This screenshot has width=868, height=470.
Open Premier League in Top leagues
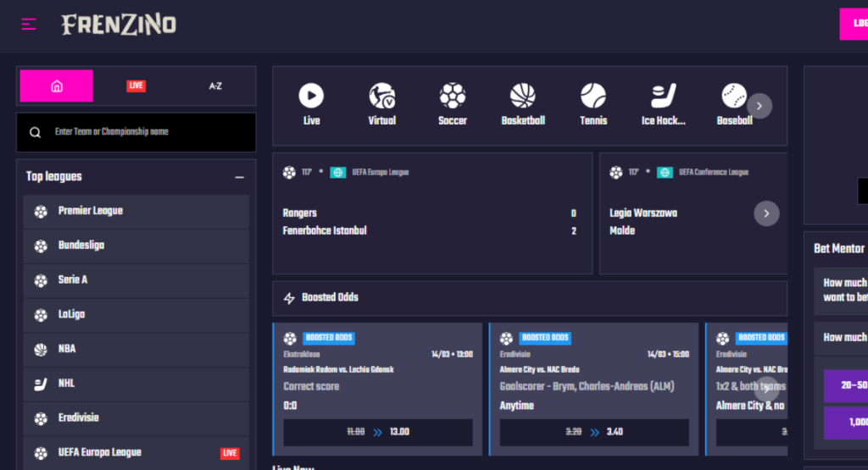tap(136, 211)
